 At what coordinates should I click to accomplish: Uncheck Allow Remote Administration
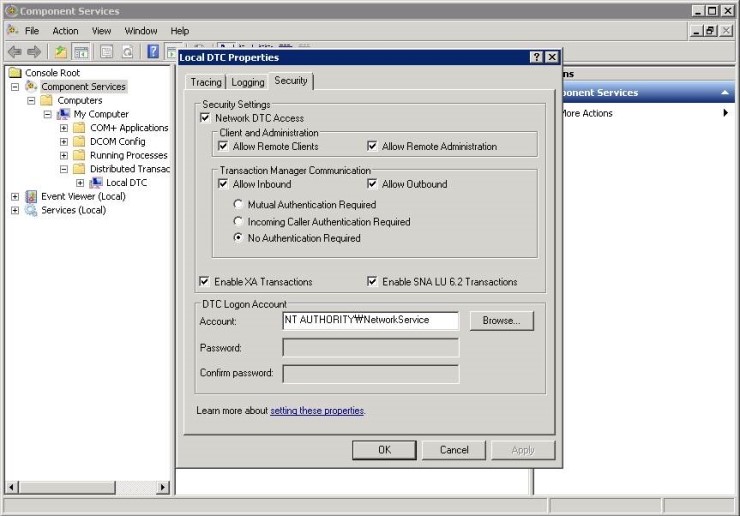[x=372, y=146]
